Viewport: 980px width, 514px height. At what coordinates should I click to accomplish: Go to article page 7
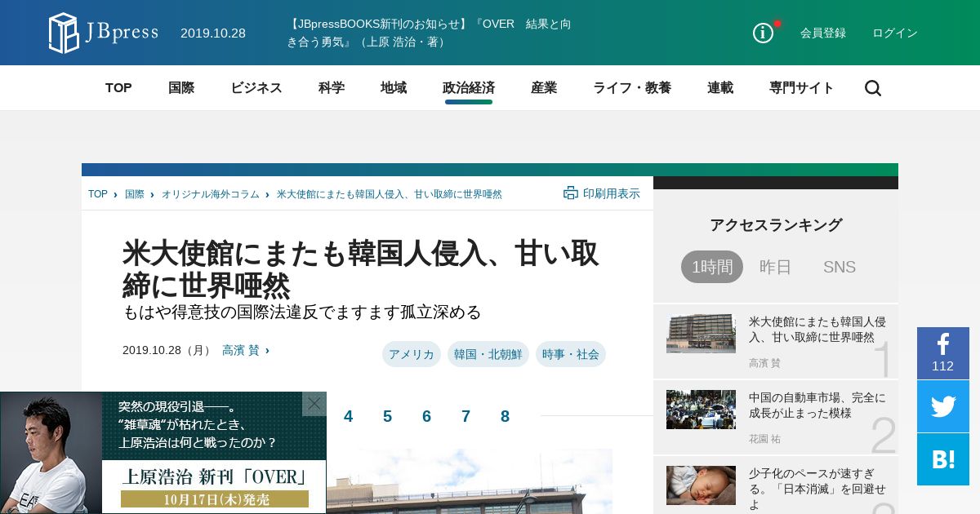(x=465, y=416)
